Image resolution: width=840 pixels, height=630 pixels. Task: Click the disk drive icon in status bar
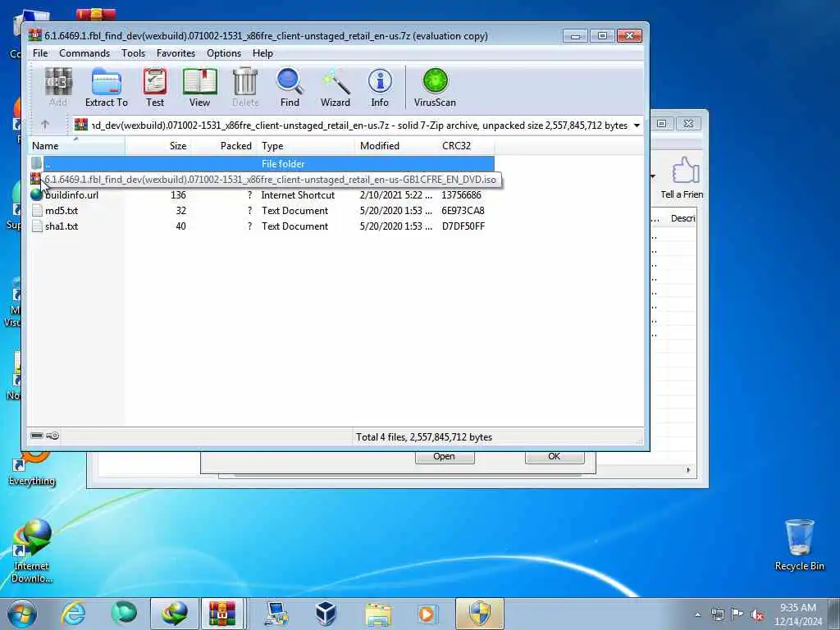(x=37, y=436)
